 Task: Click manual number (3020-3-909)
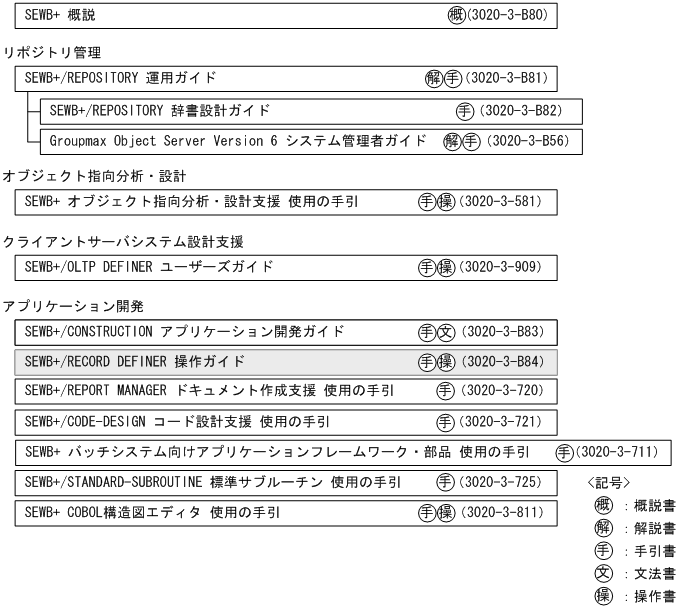(x=500, y=267)
